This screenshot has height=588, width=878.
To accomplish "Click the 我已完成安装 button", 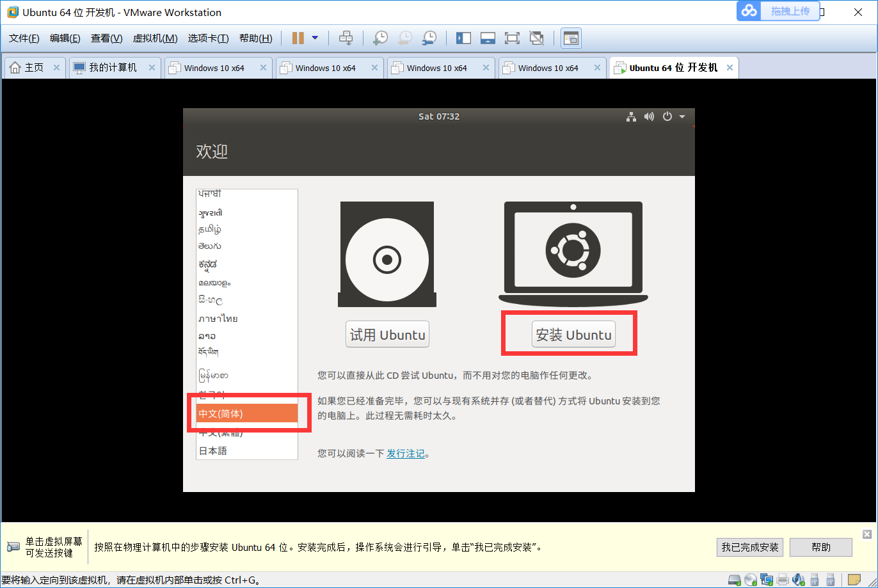I will pyautogui.click(x=750, y=547).
